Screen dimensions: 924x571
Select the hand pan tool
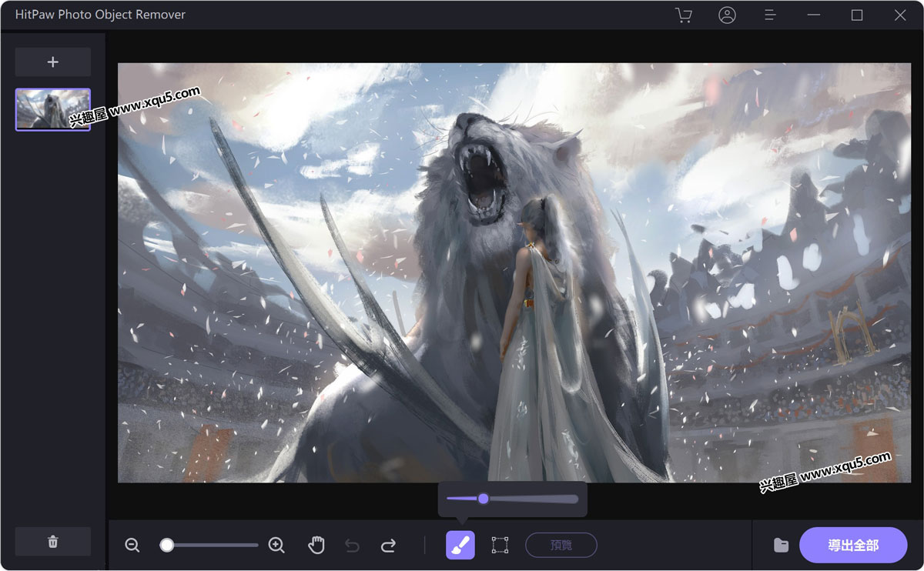pyautogui.click(x=316, y=546)
